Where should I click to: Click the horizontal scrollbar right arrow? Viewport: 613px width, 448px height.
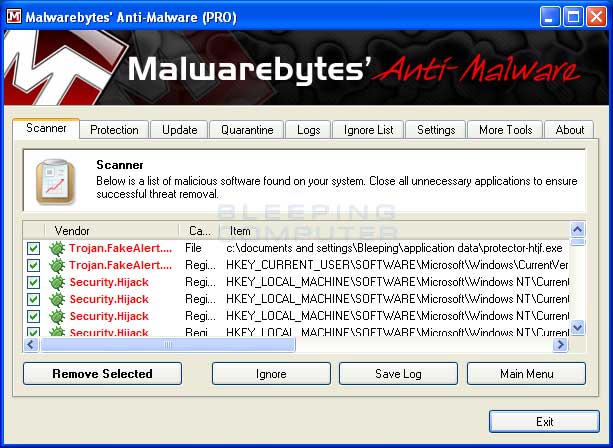[x=560, y=344]
